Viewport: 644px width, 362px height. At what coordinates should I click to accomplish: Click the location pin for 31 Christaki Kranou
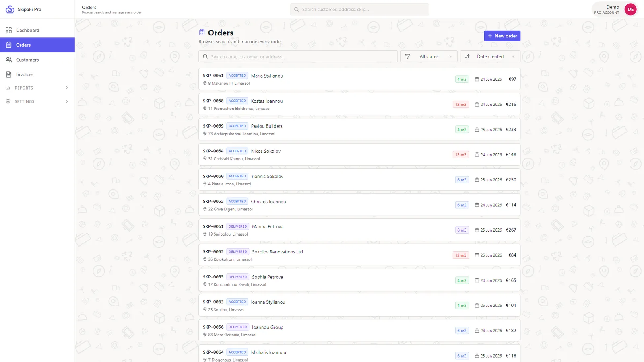[x=205, y=159]
